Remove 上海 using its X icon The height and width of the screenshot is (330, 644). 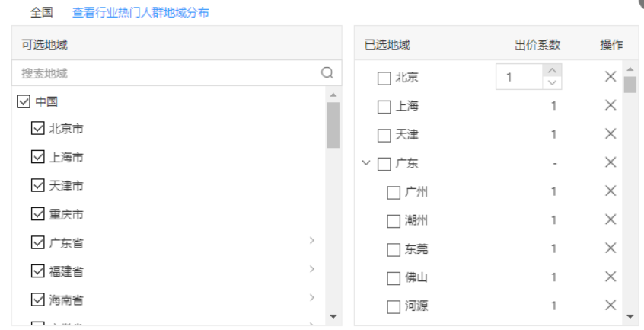pos(611,105)
